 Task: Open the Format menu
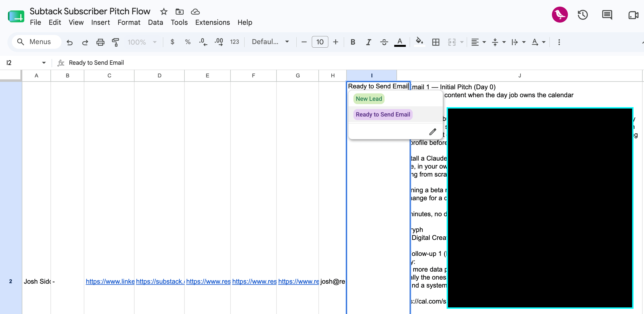(x=129, y=22)
